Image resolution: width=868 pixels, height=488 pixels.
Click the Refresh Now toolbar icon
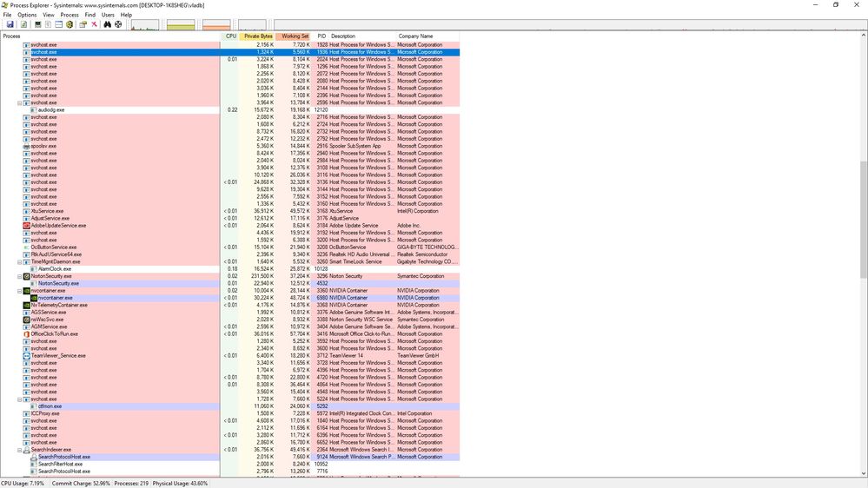pos(23,24)
